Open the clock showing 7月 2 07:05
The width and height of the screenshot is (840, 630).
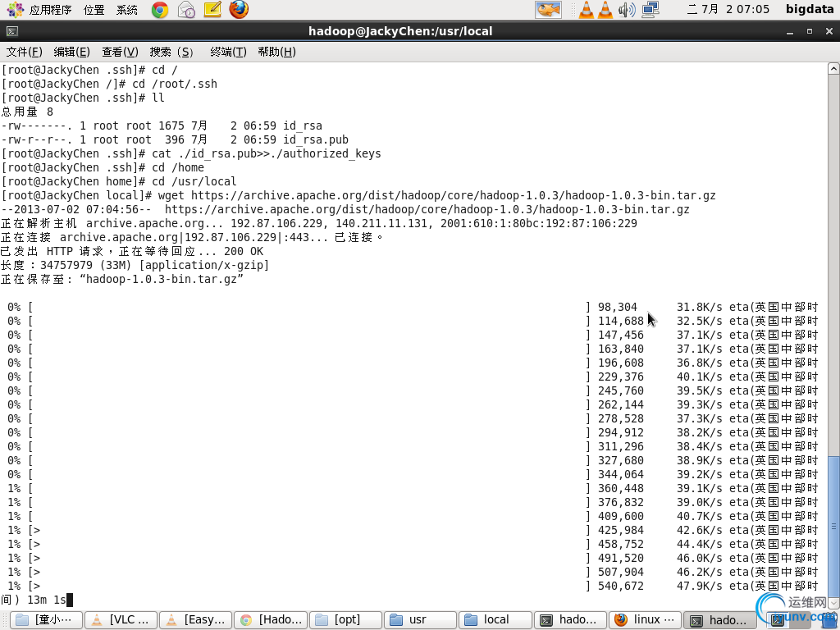click(728, 9)
